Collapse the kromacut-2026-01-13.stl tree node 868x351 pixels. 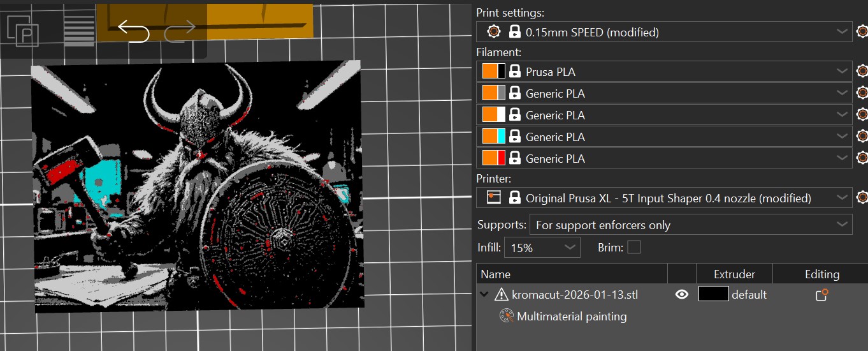pos(484,294)
